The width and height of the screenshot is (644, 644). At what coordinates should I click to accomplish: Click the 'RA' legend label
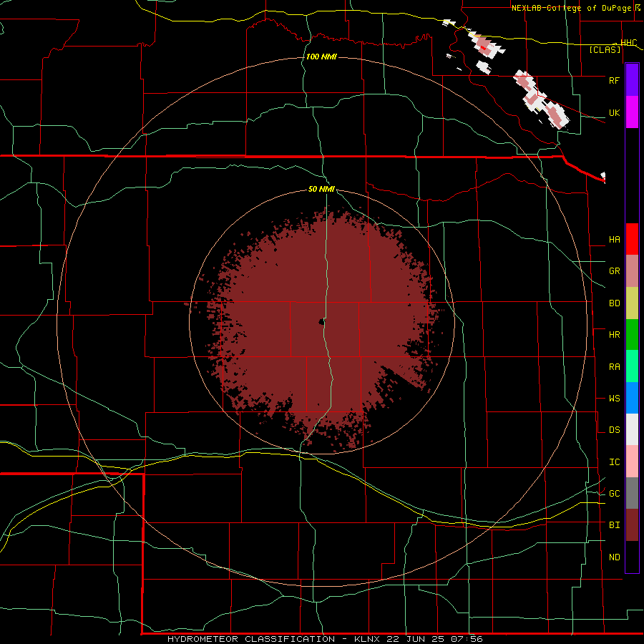tap(614, 367)
